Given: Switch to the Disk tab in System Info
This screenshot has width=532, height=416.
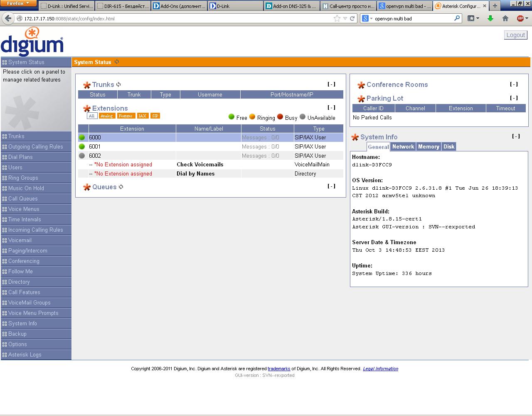Looking at the screenshot, I should pos(449,146).
